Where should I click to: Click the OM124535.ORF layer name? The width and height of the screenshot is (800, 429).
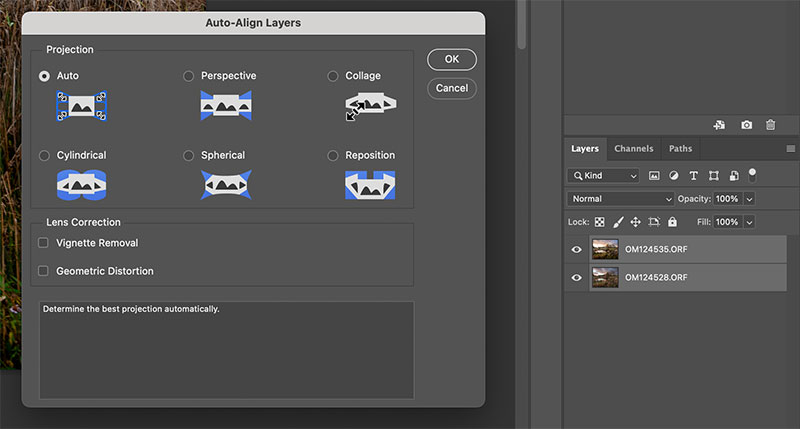point(656,249)
